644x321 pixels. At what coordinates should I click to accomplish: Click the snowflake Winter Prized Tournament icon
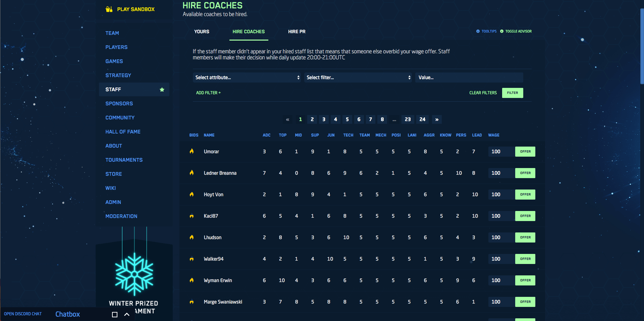[134, 274]
